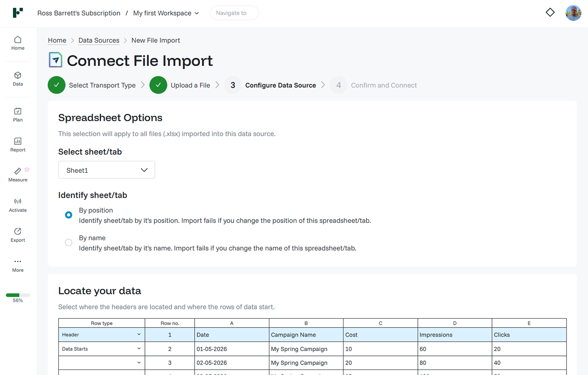Click the Impressions header cell
588x375 pixels.
[x=455, y=335]
